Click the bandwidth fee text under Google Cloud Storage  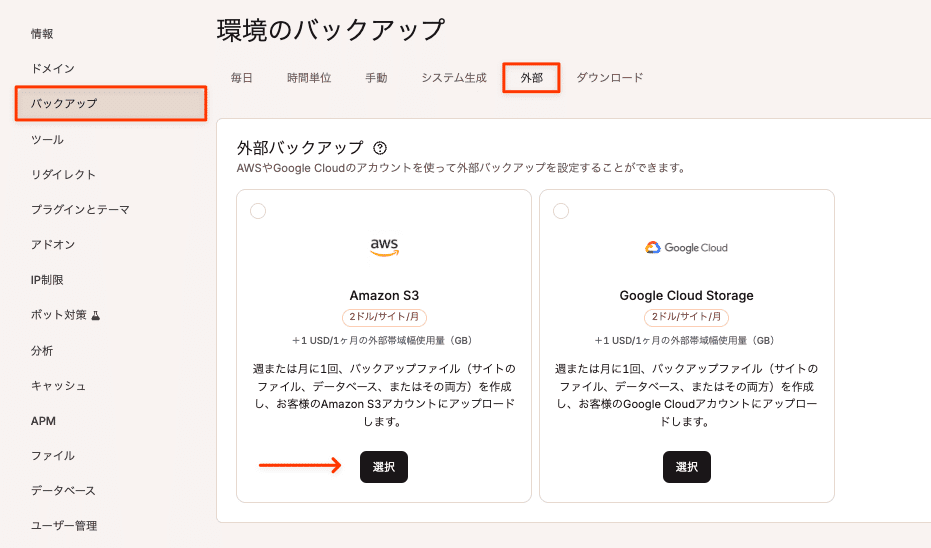685,341
